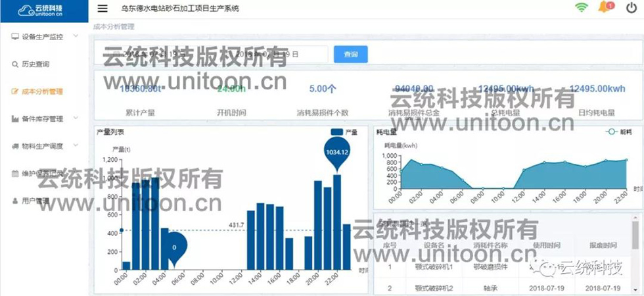Click the magnifier icon beside 历史查询
The image size is (644, 296).
pyautogui.click(x=15, y=64)
